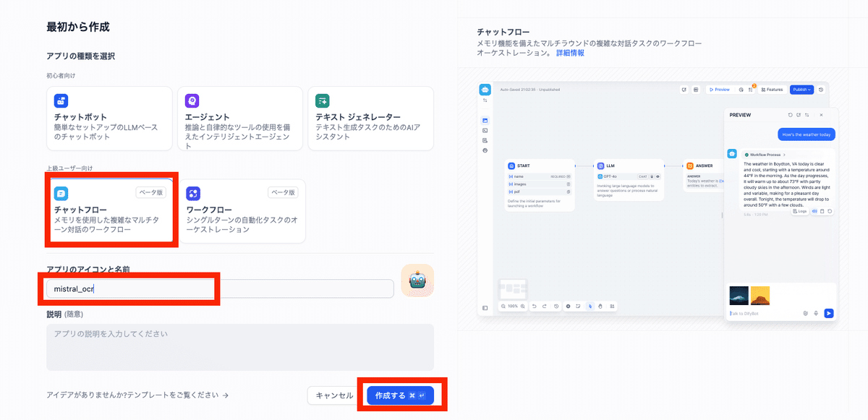Screen dimensions: 868x420
Task: Select the pointer tool in the canvas toolbar
Action: coord(590,307)
